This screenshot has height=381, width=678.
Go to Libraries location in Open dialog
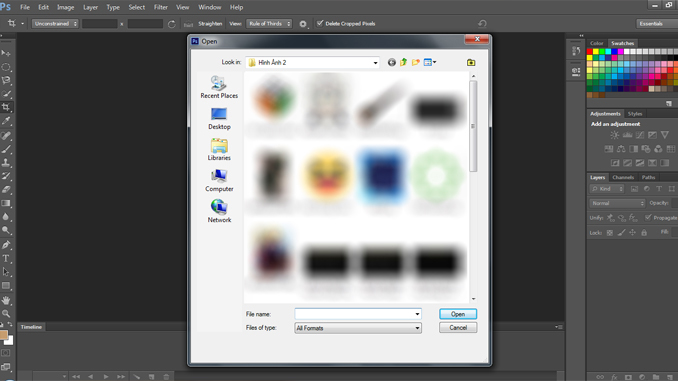pos(219,150)
